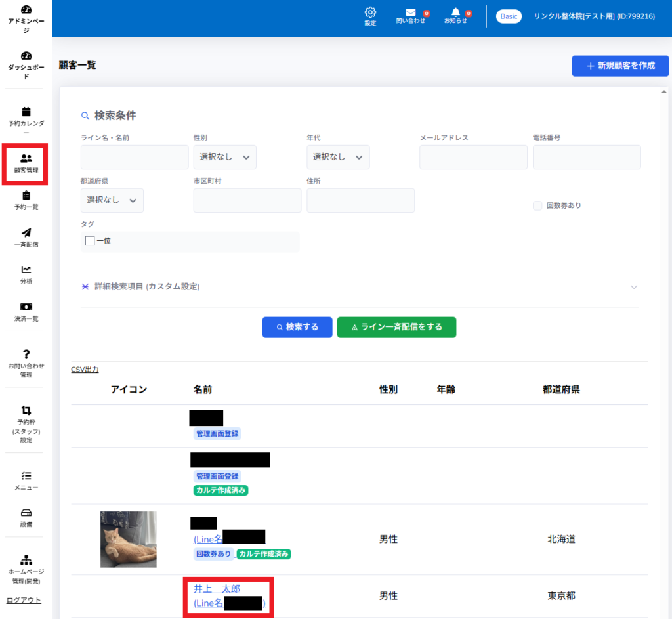Click the 検索する button
672x619 pixels.
pos(297,327)
